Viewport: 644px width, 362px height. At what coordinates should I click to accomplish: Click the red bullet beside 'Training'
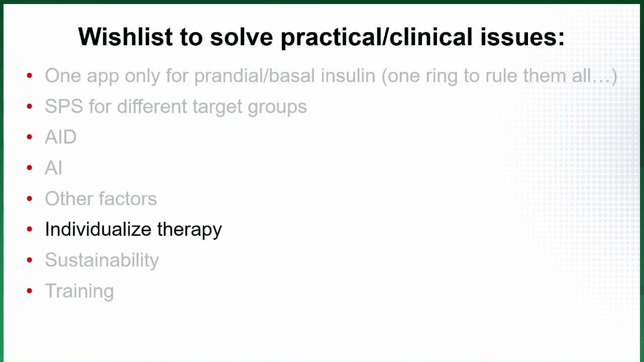(30, 291)
